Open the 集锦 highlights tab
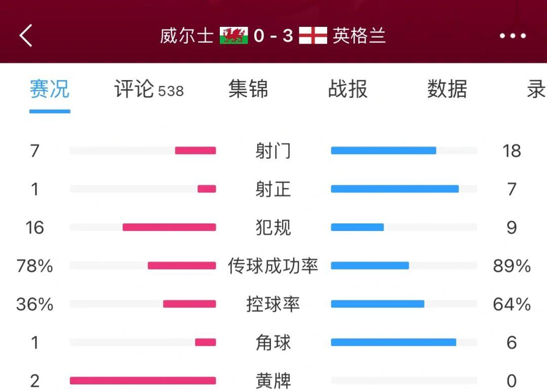The image size is (547, 392). tap(248, 89)
